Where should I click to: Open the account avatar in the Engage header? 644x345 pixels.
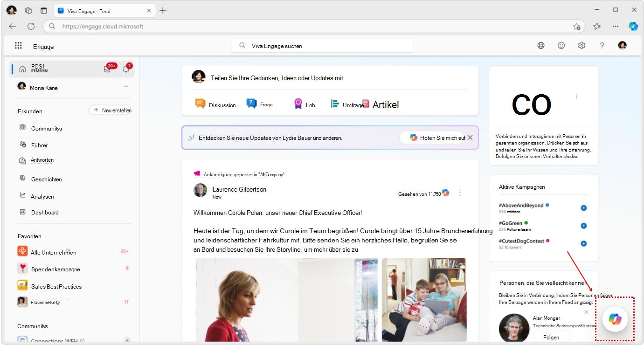tap(622, 46)
